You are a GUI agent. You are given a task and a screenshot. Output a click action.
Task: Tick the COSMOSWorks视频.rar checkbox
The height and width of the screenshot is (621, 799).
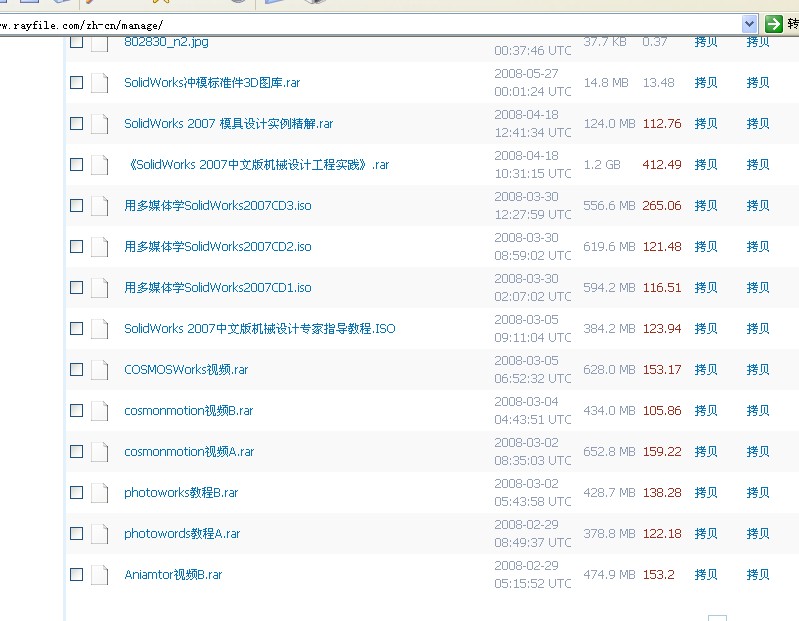tap(76, 370)
